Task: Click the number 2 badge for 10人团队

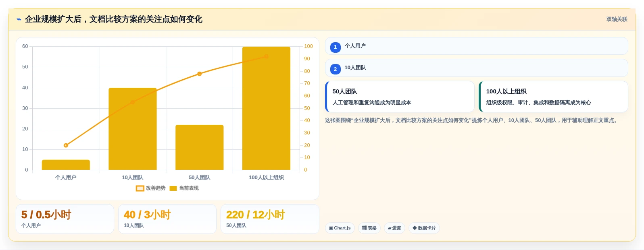Action: [x=336, y=69]
